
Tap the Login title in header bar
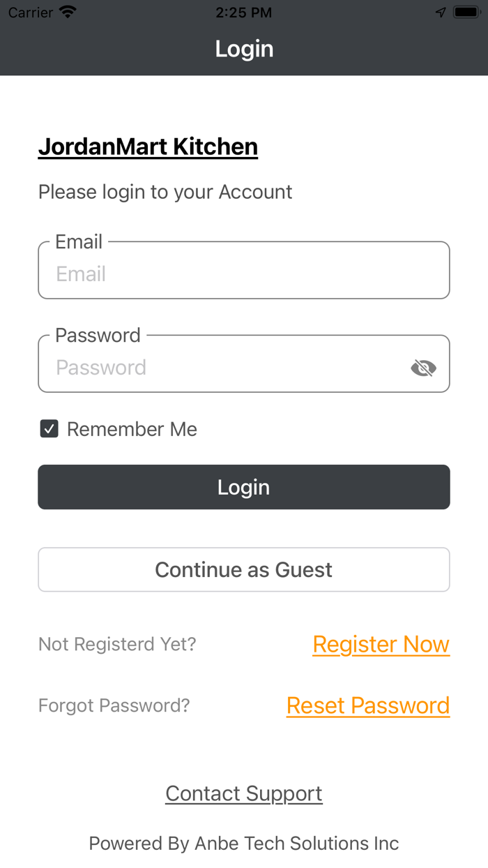[x=244, y=49]
